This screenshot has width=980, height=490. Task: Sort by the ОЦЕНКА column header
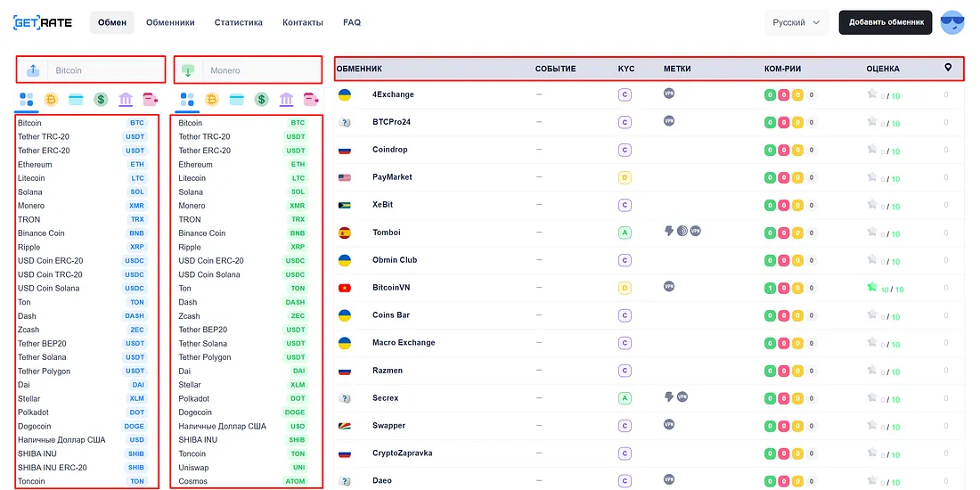pyautogui.click(x=883, y=69)
